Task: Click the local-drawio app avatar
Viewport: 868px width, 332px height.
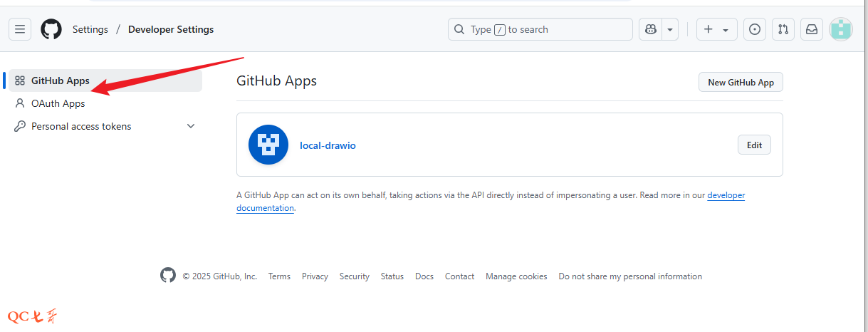Action: click(x=268, y=145)
